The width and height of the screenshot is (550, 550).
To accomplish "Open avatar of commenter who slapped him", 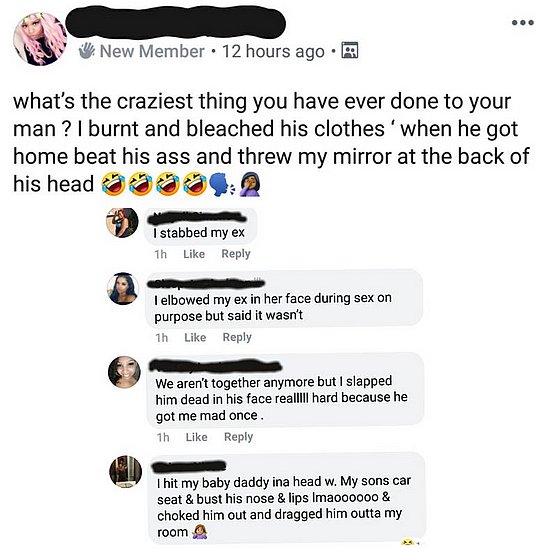I will pos(125,372).
